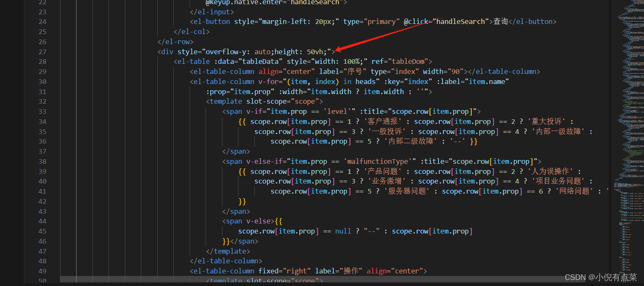Click the closing template tag on line 47
This screenshot has width=644, height=286.
coord(228,251)
